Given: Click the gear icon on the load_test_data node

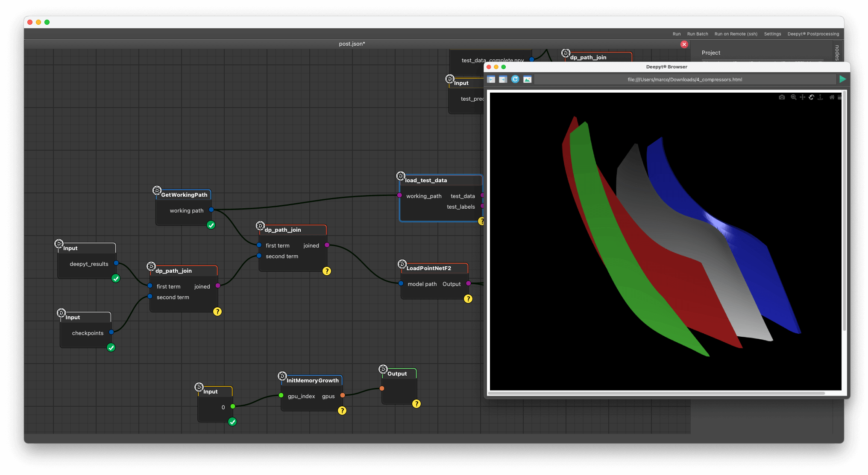Looking at the screenshot, I should pyautogui.click(x=401, y=176).
